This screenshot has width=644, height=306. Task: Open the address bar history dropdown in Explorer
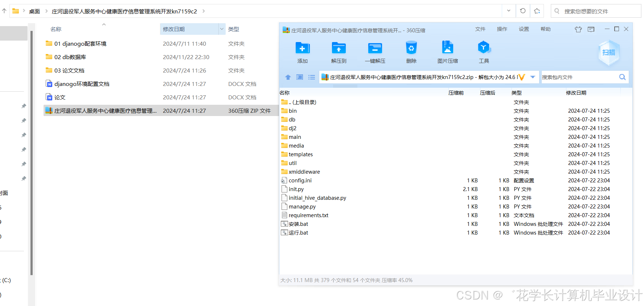[509, 11]
